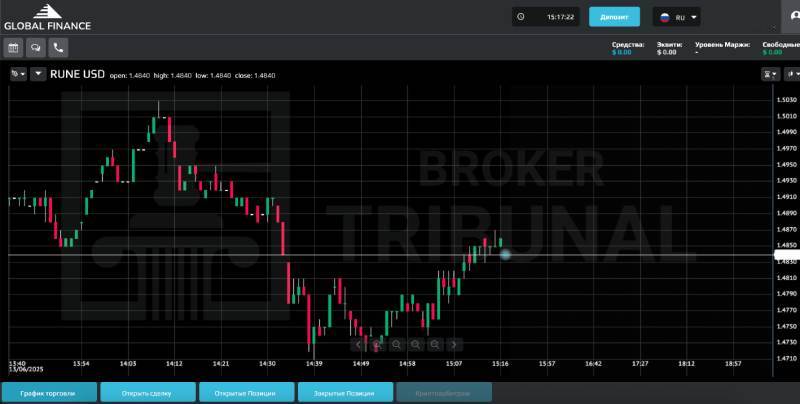Open the timeframe hourglass dropdown
This screenshot has height=404, width=800.
point(771,74)
